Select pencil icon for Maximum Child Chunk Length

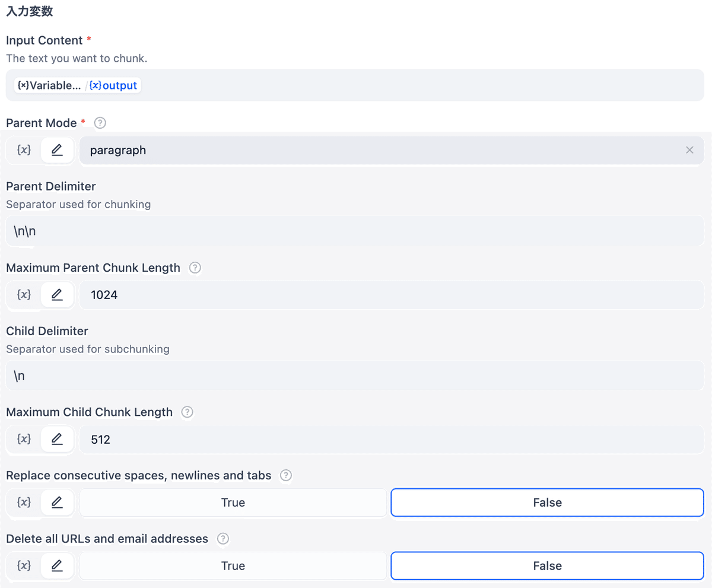(57, 439)
